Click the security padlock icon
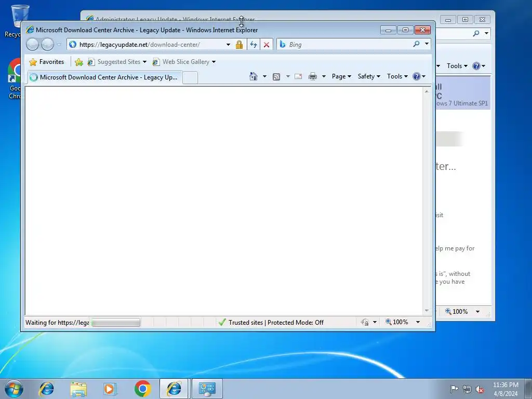Screen dimensions: 532x399 tap(239, 45)
